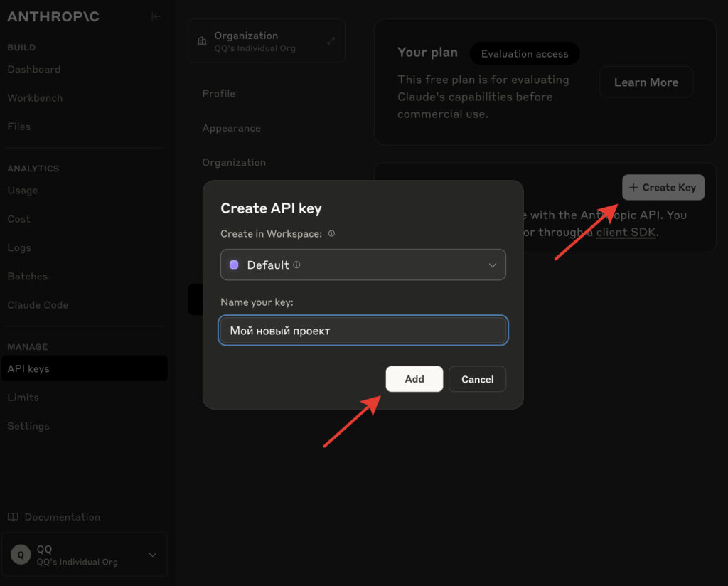Select the Appearance settings tab
Screen dimensions: 728x586
point(231,128)
